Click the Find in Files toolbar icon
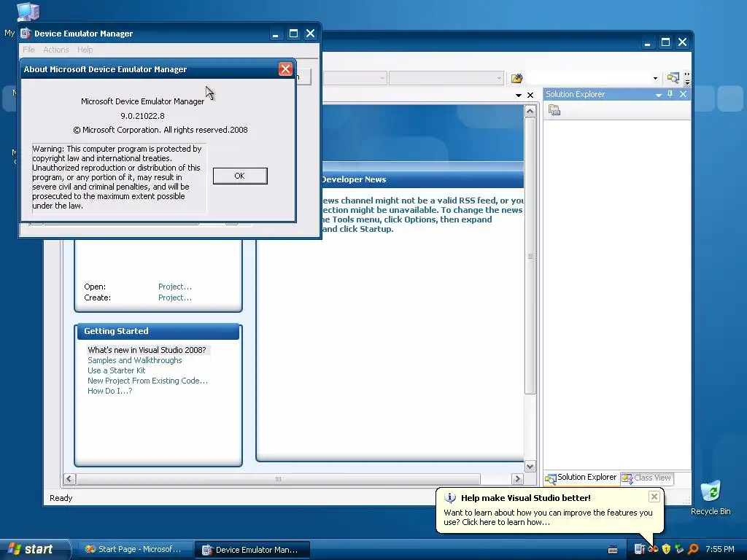 (516, 78)
